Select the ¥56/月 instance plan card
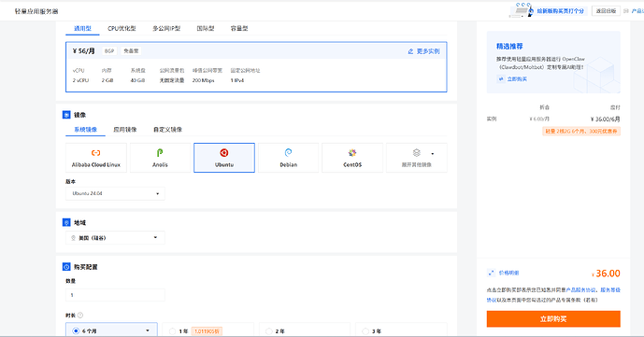Screen dimensions: 644x337 (256, 67)
